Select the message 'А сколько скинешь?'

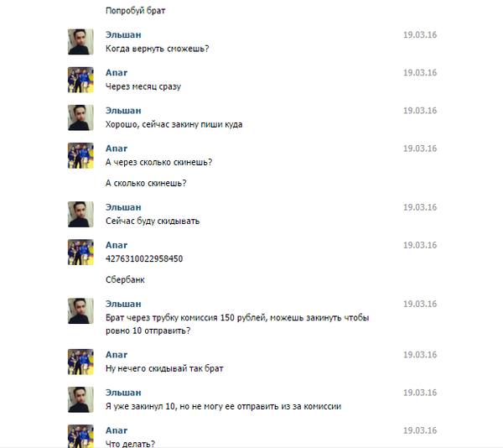coord(145,183)
